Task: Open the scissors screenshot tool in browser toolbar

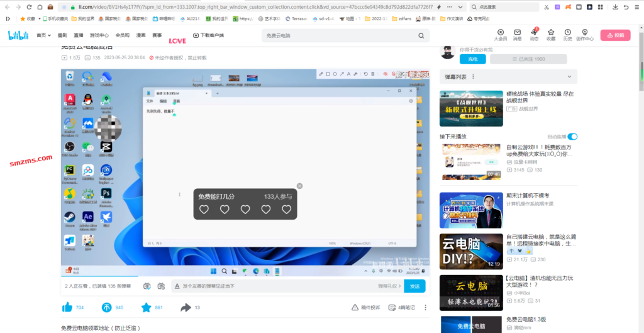Action: coord(547,7)
